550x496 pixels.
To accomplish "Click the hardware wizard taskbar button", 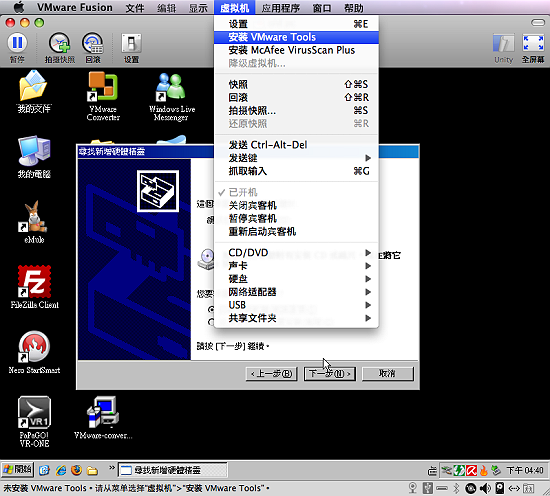I will coord(173,470).
